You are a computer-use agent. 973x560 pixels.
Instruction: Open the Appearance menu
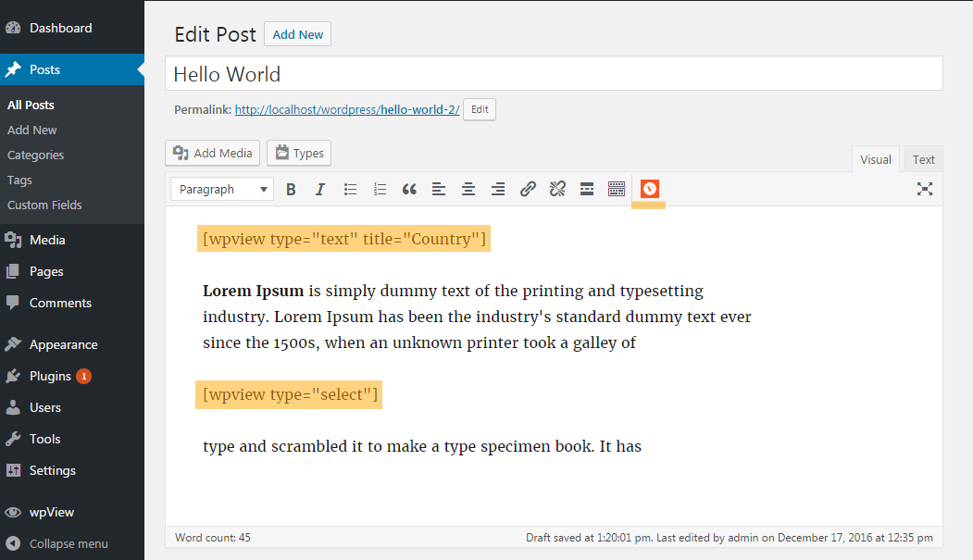coord(72,345)
